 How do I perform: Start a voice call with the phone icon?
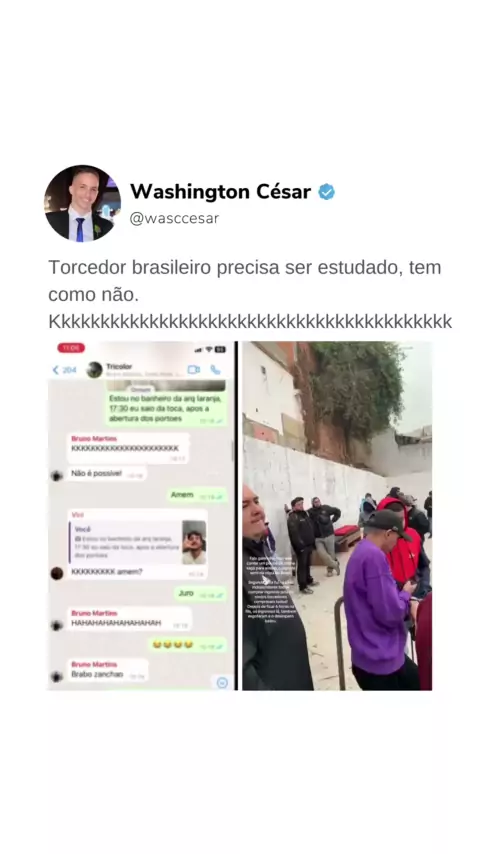tap(216, 370)
